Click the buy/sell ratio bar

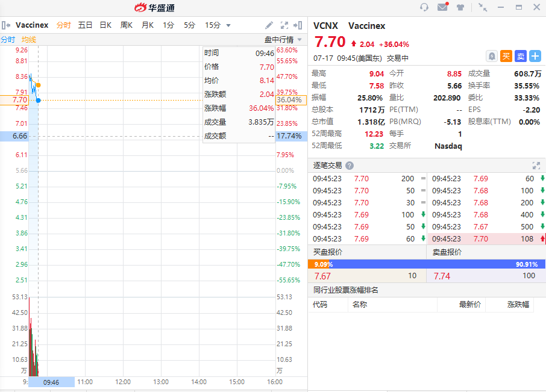[x=427, y=264]
